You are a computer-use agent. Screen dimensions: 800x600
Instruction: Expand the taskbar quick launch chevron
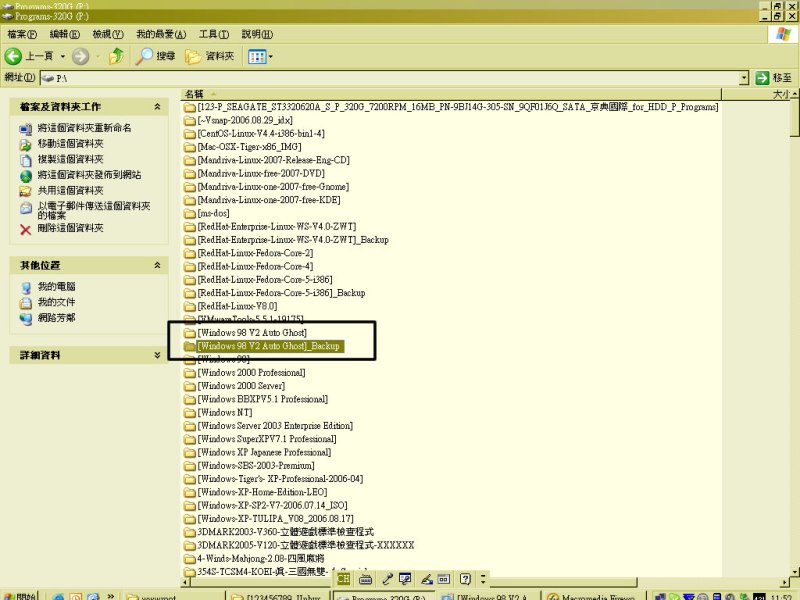click(x=111, y=595)
